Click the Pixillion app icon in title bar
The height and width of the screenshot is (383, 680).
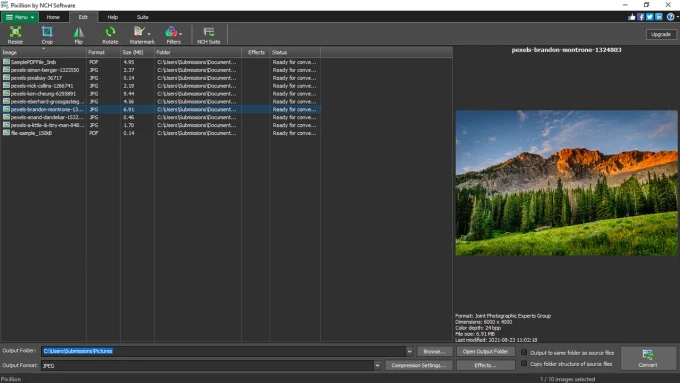[x=5, y=5]
